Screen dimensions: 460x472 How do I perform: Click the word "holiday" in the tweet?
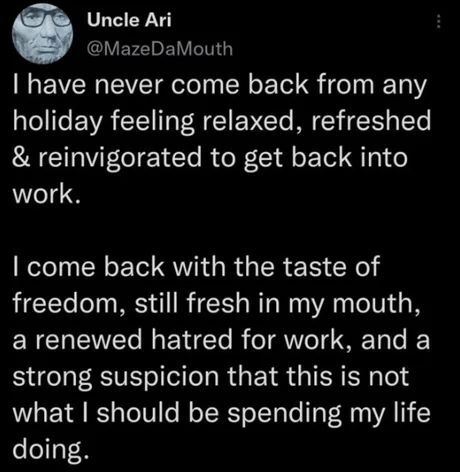(57, 121)
